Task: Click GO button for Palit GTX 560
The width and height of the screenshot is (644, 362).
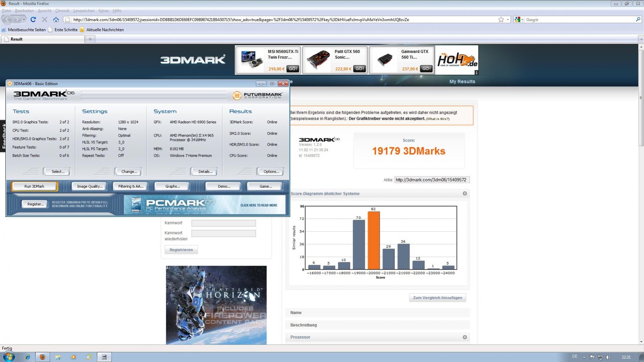Action: coord(359,69)
